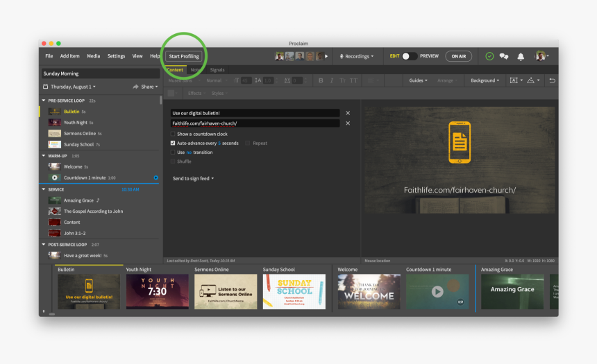Click the Sunday Morning presentation title field
Screen dimensions: 597x364
pyautogui.click(x=101, y=73)
